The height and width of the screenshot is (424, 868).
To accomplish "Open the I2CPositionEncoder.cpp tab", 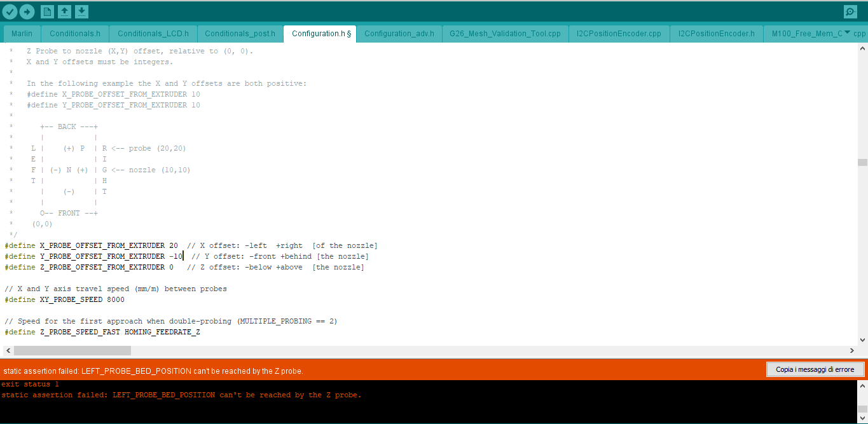I will (619, 34).
